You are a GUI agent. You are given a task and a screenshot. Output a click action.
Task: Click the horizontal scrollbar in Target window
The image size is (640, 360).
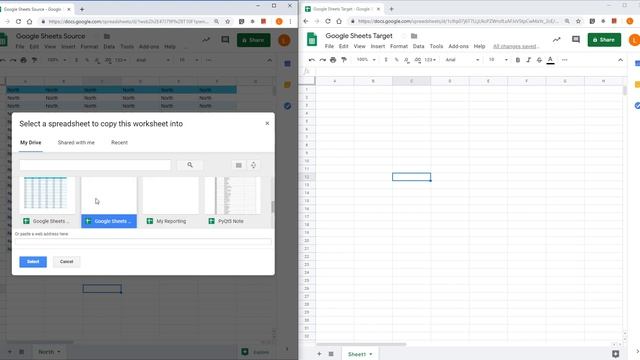tap(361, 344)
